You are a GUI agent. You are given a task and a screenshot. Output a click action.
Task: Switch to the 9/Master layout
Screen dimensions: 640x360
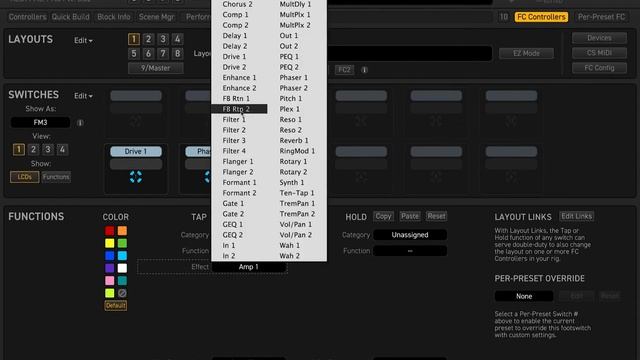(156, 68)
